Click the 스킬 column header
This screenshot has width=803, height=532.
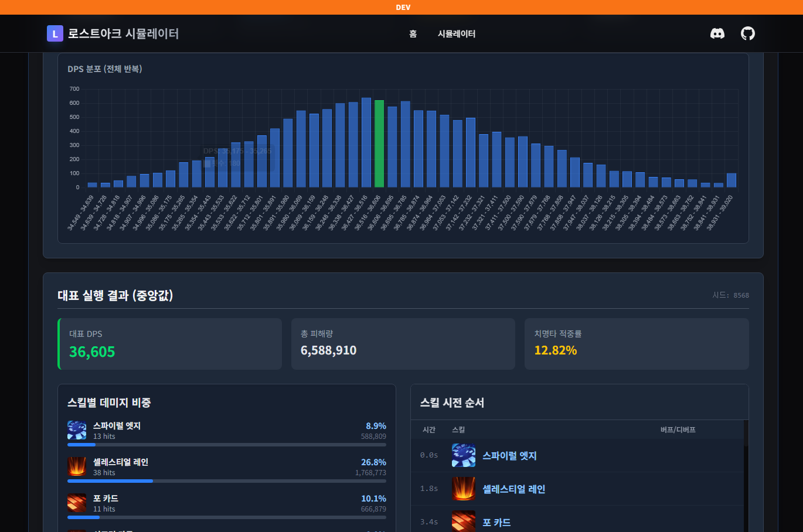click(458, 429)
